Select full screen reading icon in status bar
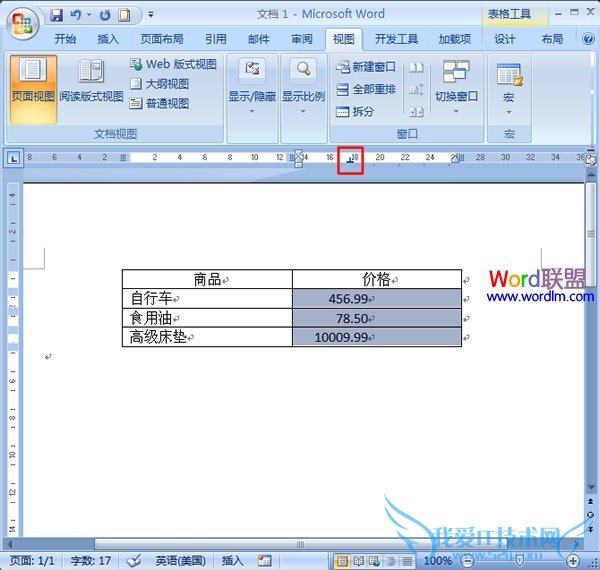Image resolution: width=600 pixels, height=570 pixels. tap(358, 561)
